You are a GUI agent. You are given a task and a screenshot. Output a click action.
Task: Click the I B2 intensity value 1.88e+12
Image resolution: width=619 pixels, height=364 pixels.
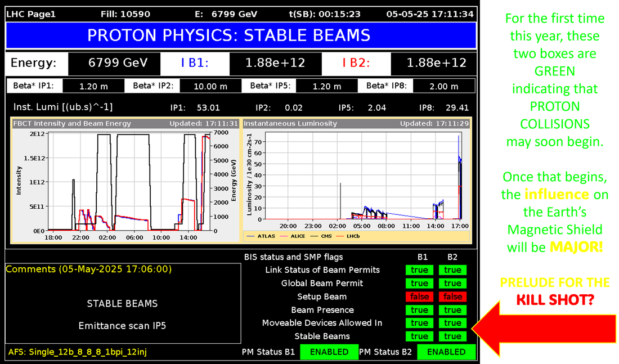pyautogui.click(x=433, y=63)
